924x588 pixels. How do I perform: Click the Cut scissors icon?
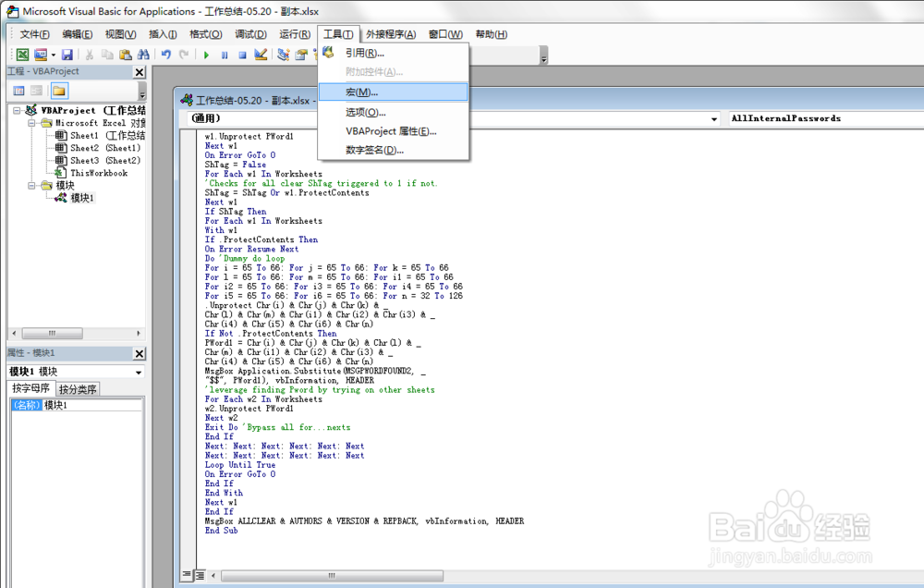(x=90, y=55)
